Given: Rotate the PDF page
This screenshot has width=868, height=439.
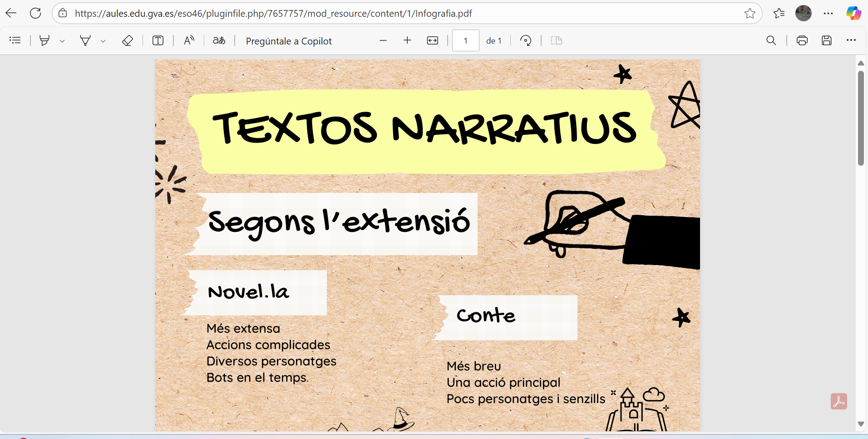Looking at the screenshot, I should click(526, 40).
